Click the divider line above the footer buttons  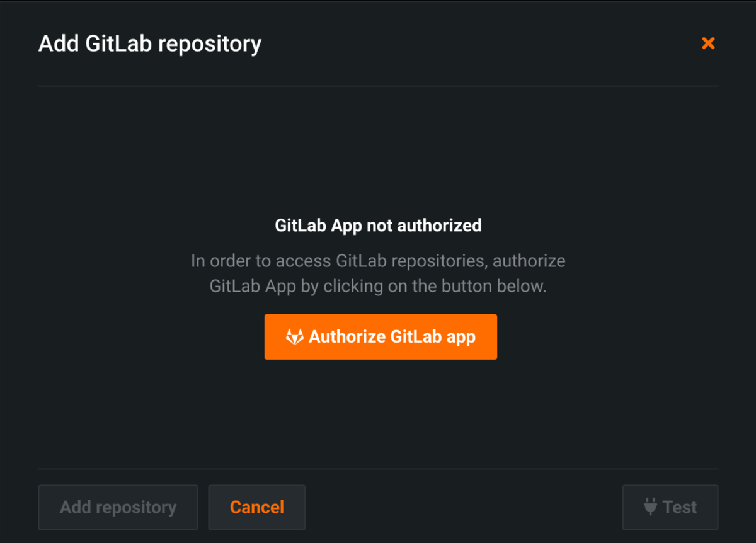point(378,469)
